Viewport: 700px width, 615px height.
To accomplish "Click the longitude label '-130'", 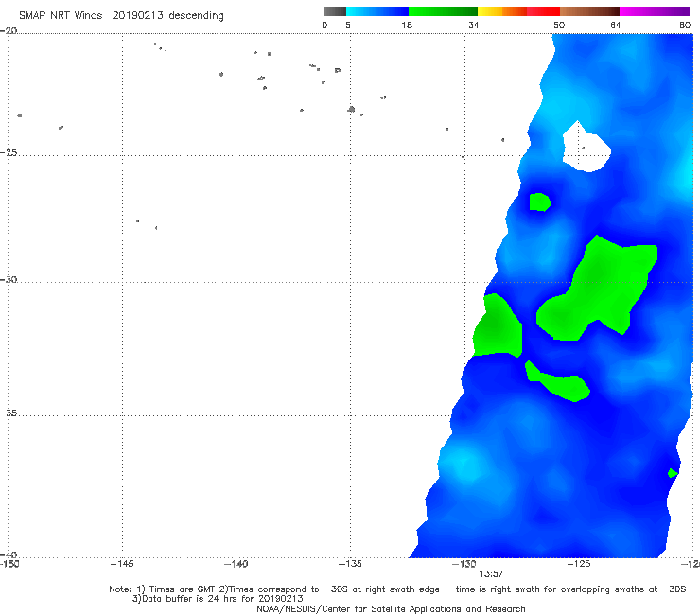I will [464, 564].
